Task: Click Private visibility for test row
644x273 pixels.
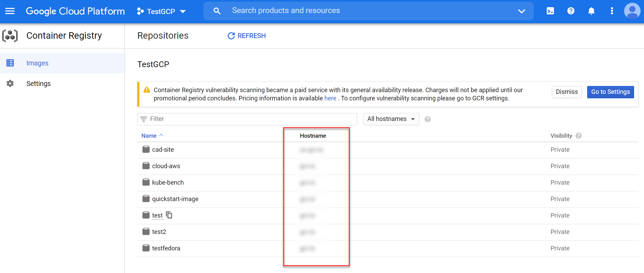Action: click(x=560, y=215)
